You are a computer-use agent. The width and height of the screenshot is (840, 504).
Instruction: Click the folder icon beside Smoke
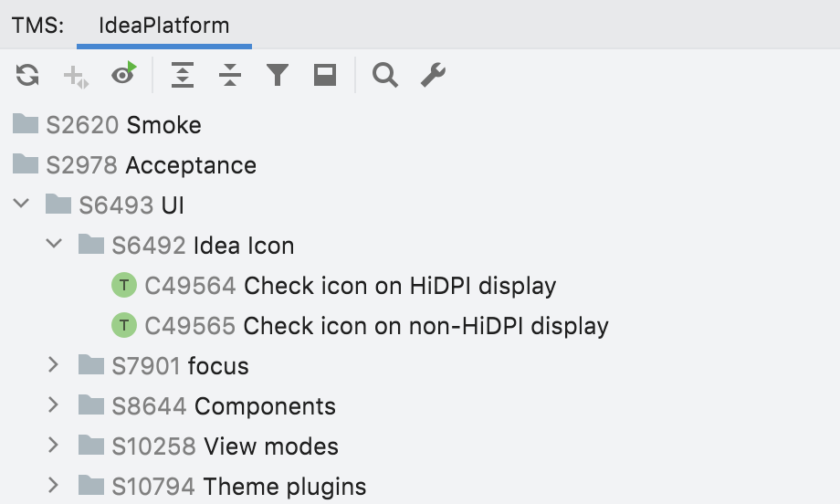26,123
